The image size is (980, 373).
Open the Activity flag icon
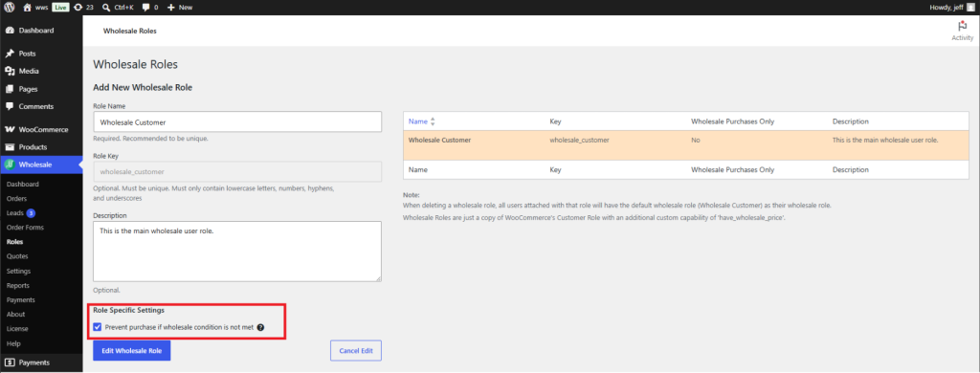962,26
